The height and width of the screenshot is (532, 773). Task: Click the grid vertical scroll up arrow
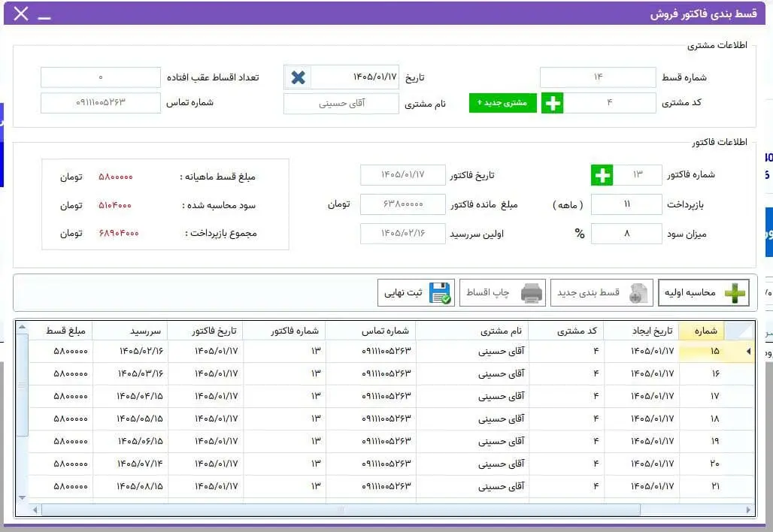pyautogui.click(x=22, y=328)
